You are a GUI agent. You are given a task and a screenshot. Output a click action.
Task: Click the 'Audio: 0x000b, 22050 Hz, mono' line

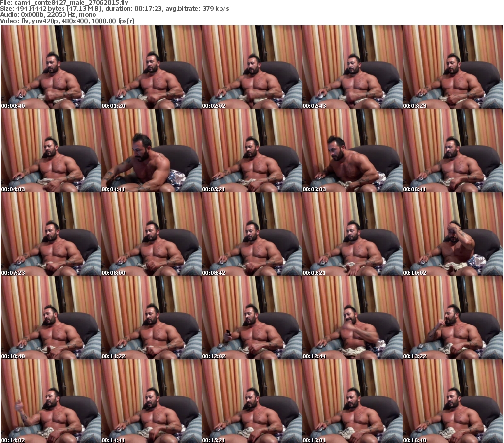click(x=48, y=15)
